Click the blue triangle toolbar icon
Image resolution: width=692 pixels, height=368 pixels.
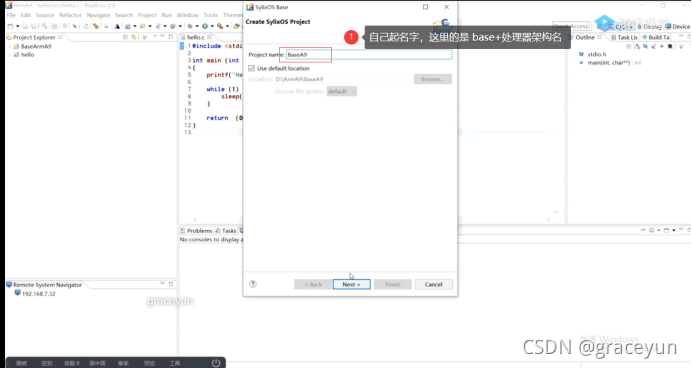click(x=117, y=26)
